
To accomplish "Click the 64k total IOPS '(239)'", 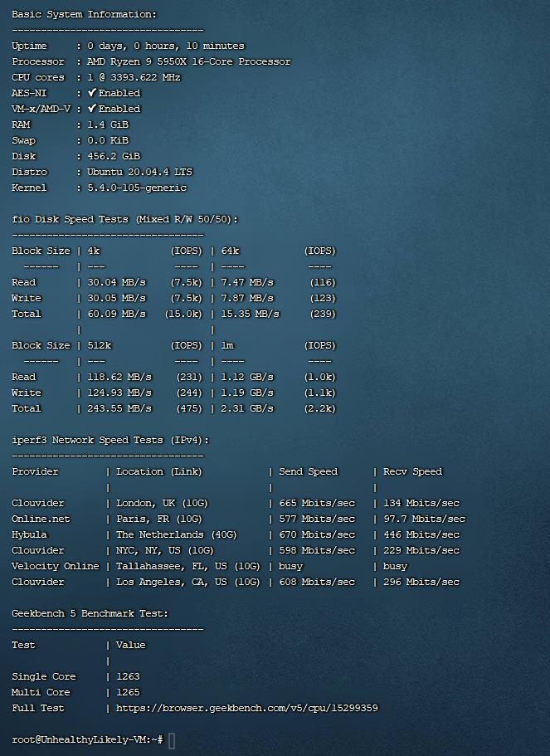I will click(x=323, y=314).
